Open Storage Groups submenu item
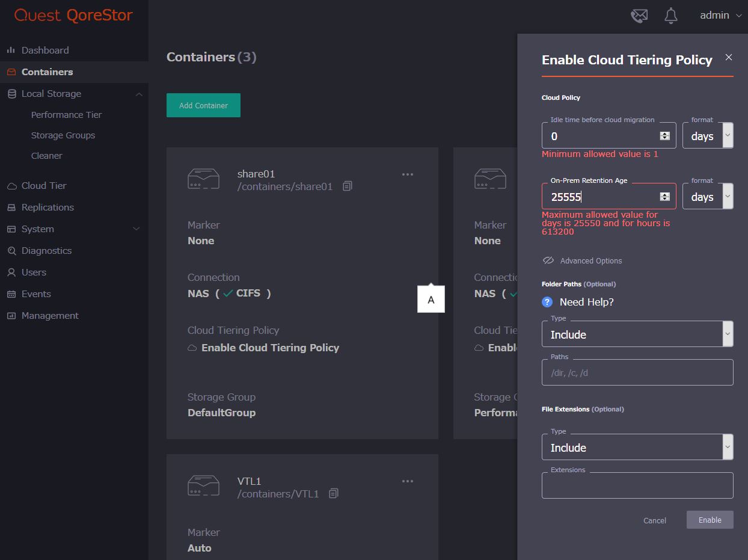Screen dimensions: 748x560 63,135
